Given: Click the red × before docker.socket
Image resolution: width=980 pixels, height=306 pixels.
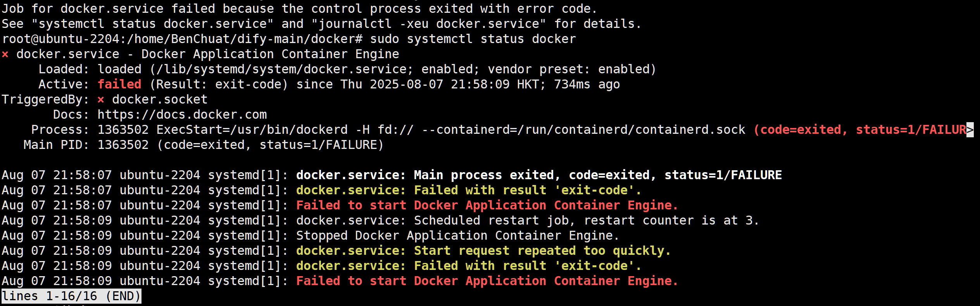Looking at the screenshot, I should (101, 100).
